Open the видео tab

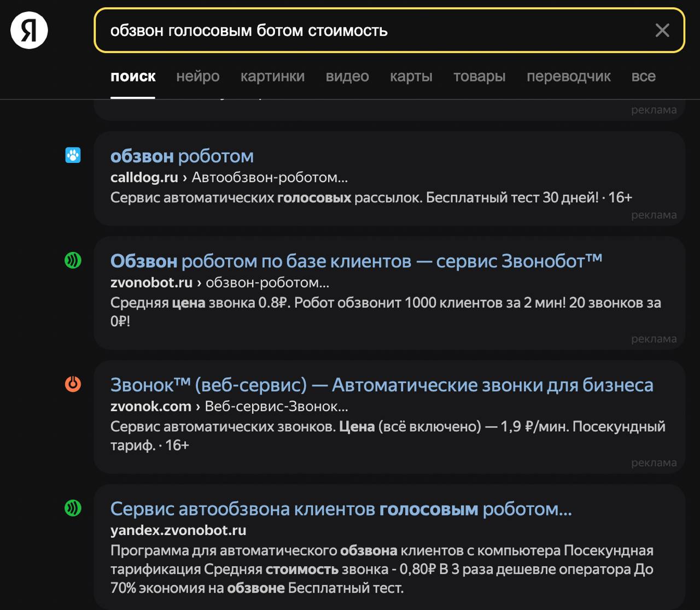347,77
